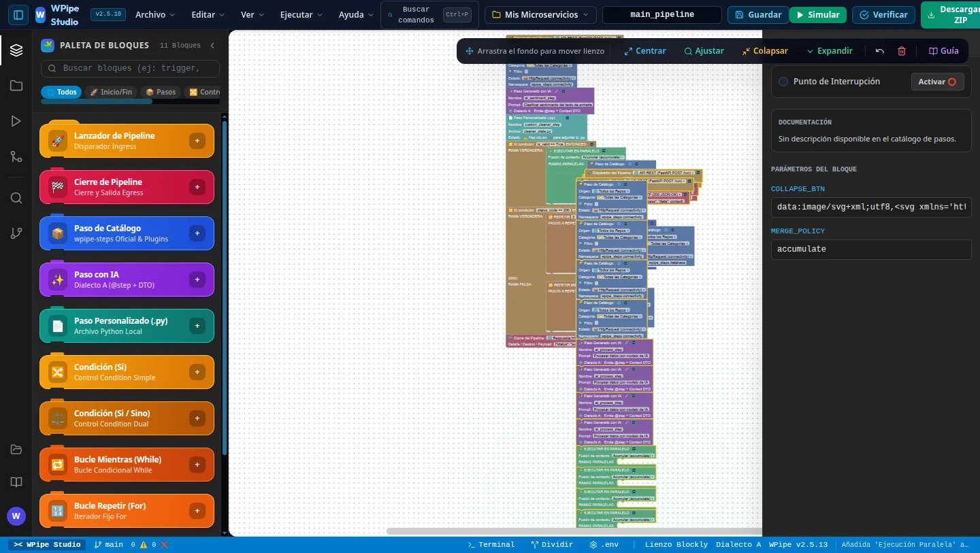Click the Simular button
The height and width of the screenshot is (553, 980).
818,15
